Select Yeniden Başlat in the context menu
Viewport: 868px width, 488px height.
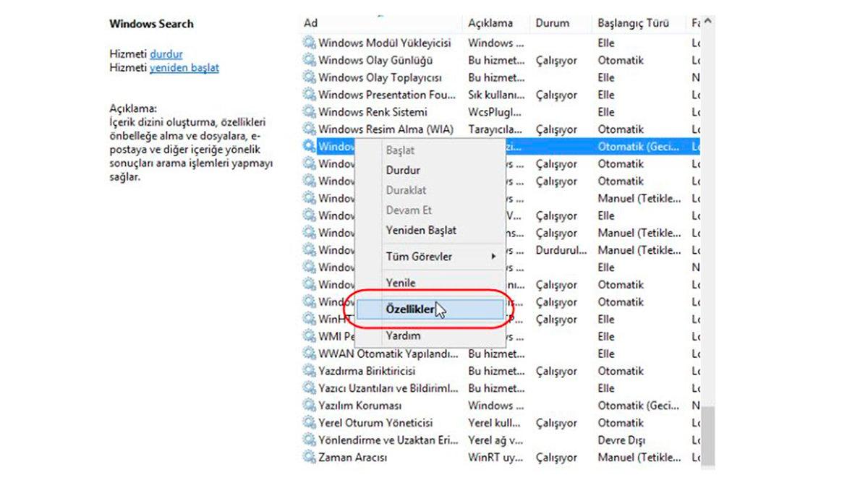tap(422, 230)
